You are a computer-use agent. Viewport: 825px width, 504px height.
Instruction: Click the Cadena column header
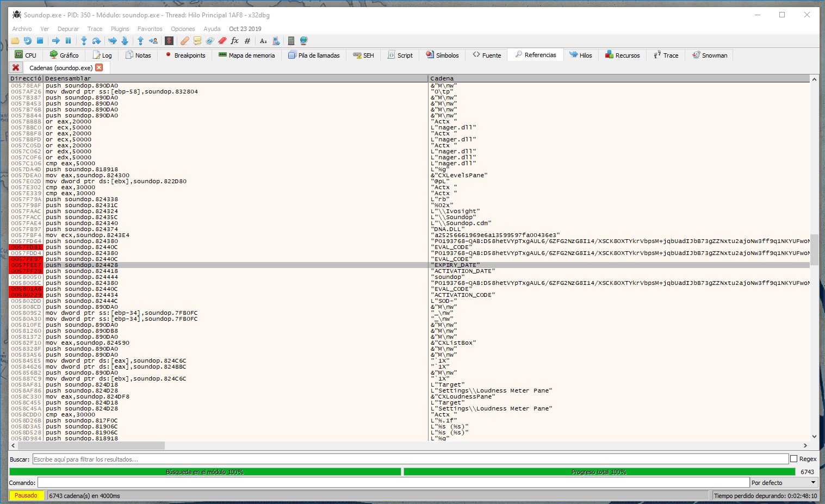(x=619, y=78)
